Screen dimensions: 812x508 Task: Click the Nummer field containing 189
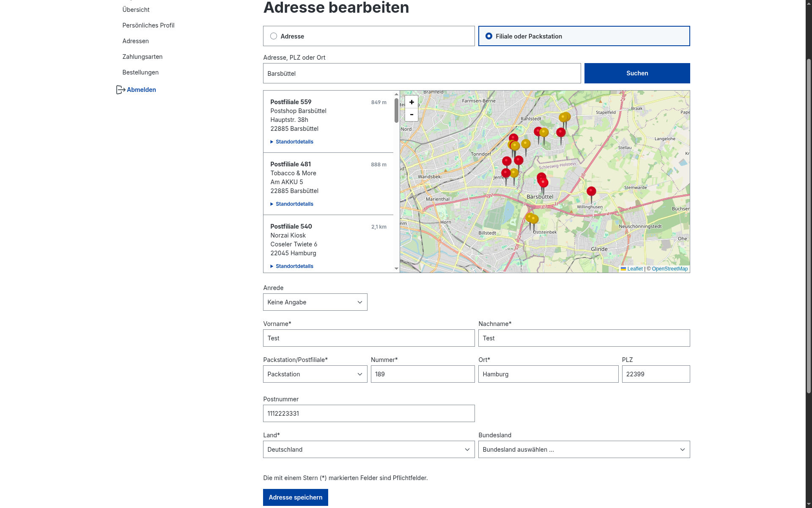(423, 374)
